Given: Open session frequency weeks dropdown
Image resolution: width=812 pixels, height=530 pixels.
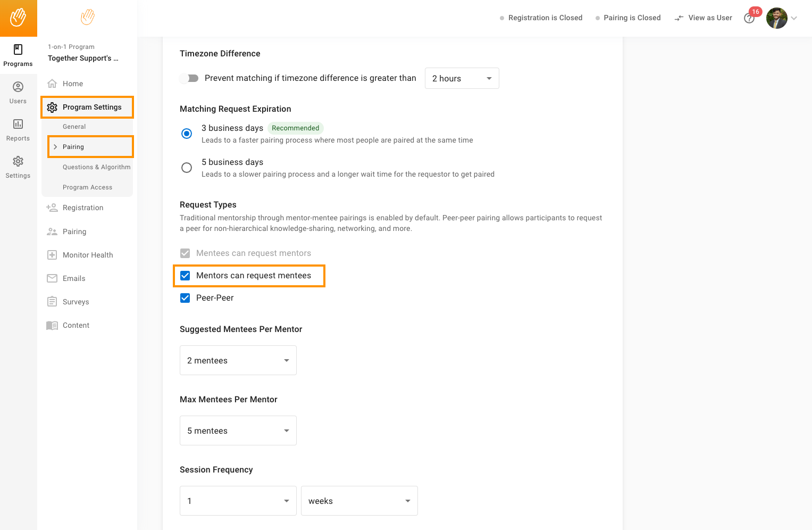Looking at the screenshot, I should pos(359,501).
